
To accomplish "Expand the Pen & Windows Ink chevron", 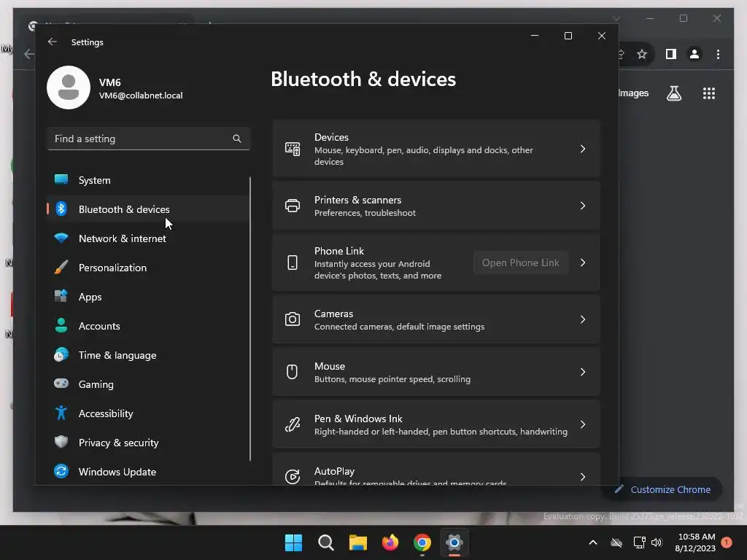I will tap(583, 424).
